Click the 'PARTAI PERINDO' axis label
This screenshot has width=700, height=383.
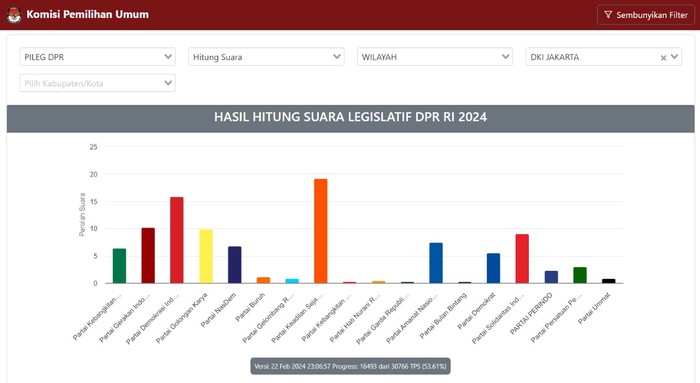(x=531, y=313)
